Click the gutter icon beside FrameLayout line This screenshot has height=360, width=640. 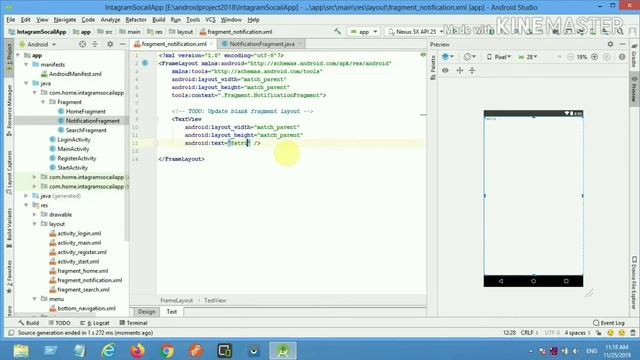tap(145, 63)
